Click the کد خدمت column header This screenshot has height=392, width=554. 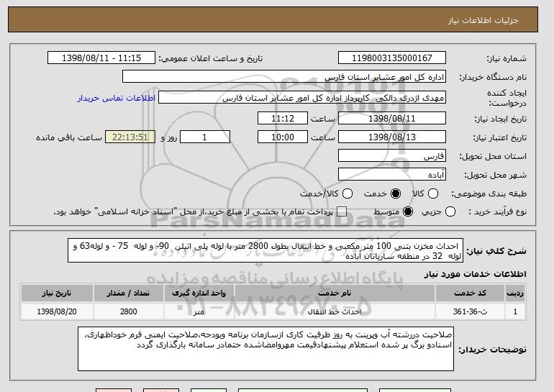click(x=470, y=293)
